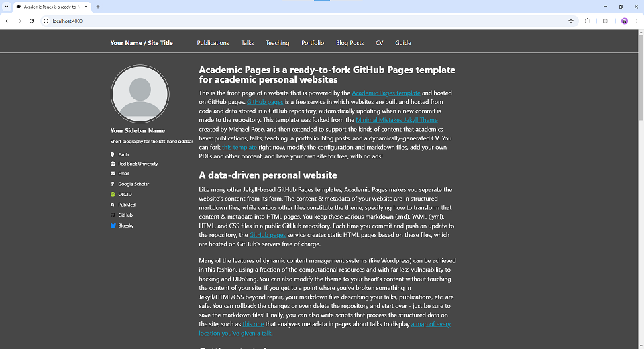Open the Portfolio navigation item
The height and width of the screenshot is (349, 644).
click(313, 43)
